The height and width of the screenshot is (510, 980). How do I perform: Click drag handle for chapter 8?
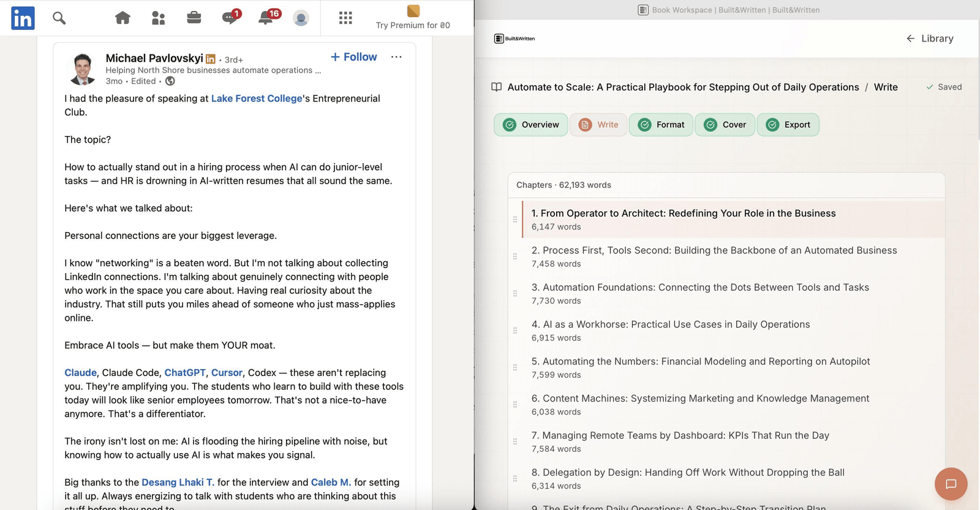[x=514, y=479]
